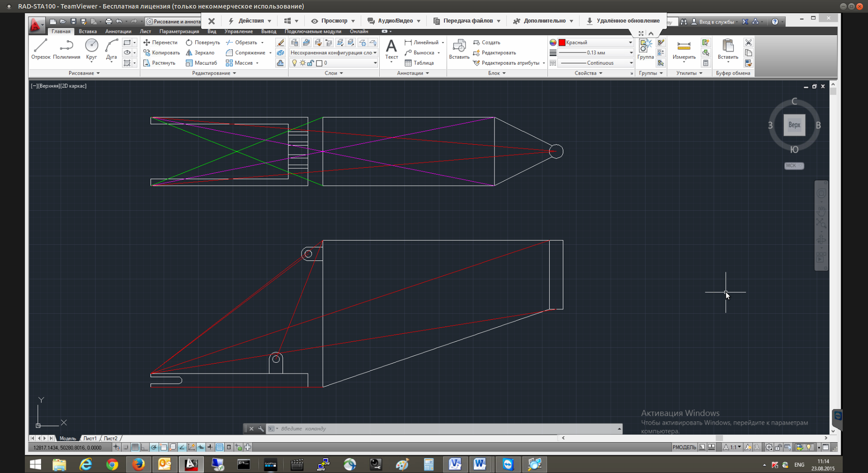868x473 pixels.
Task: Click the Масштаб (Scale) tool
Action: (x=201, y=63)
